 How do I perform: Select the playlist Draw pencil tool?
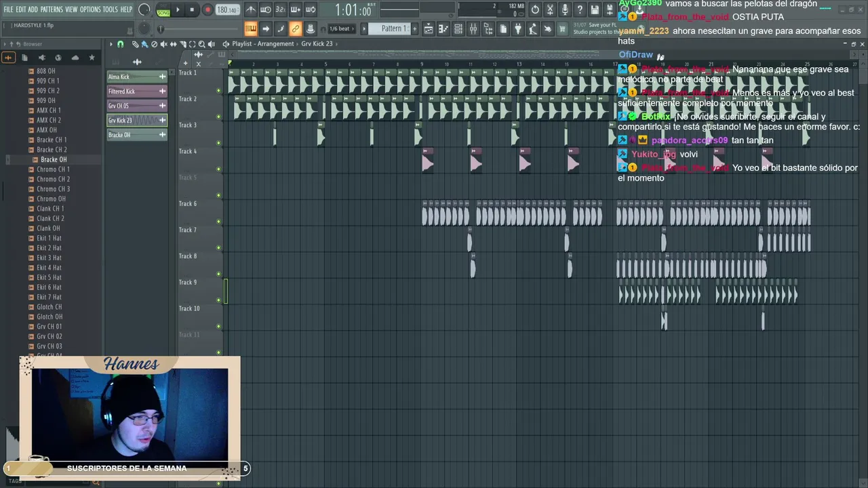point(135,44)
